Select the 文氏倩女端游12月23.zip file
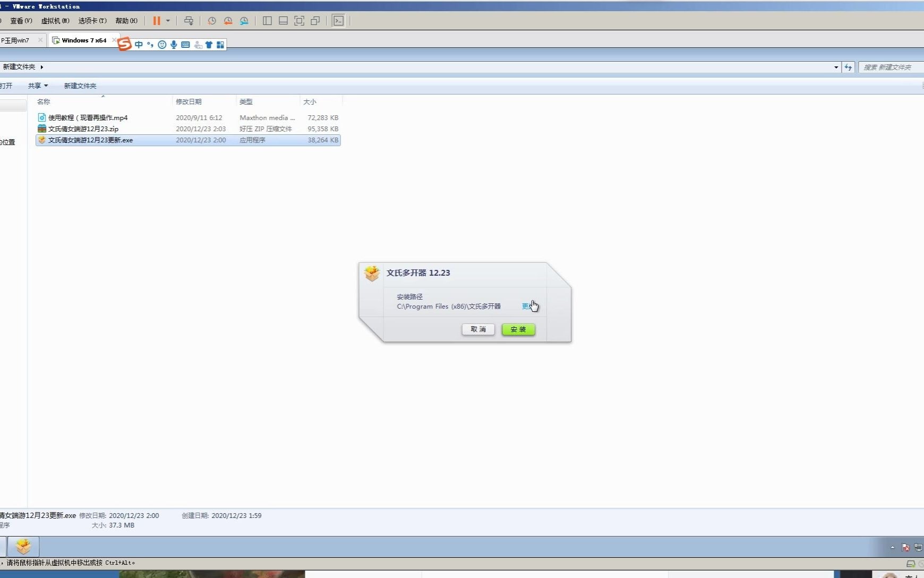This screenshot has width=924, height=578. (x=188, y=129)
